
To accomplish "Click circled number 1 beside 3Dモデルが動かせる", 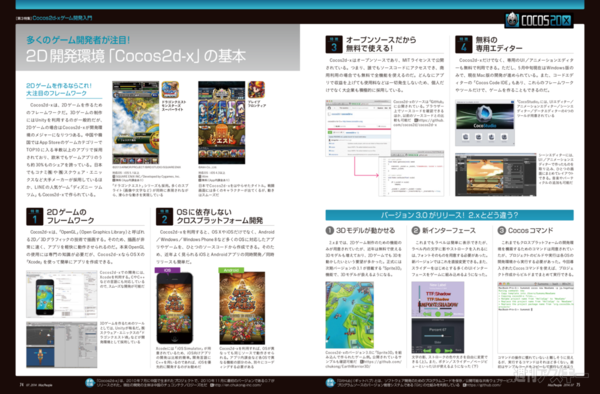I will [x=329, y=230].
